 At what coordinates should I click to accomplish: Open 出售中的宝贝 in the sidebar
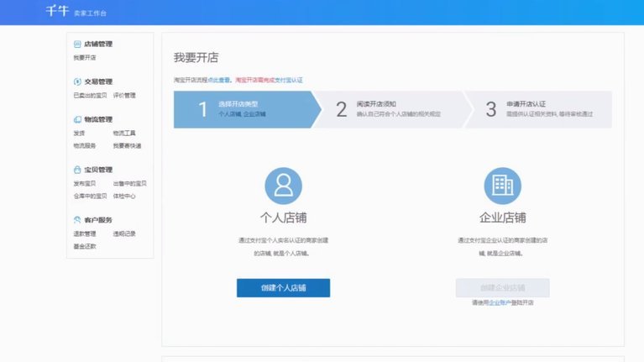(x=130, y=183)
